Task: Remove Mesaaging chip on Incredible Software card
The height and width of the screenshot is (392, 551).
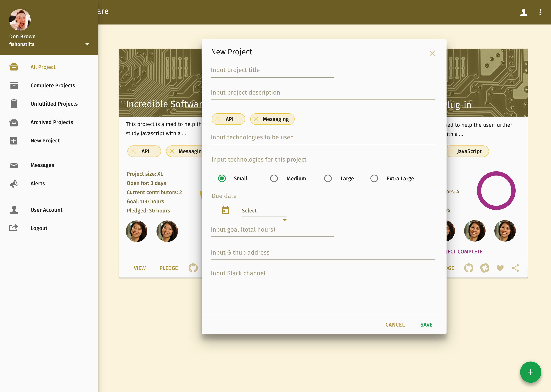Action: coord(172,151)
